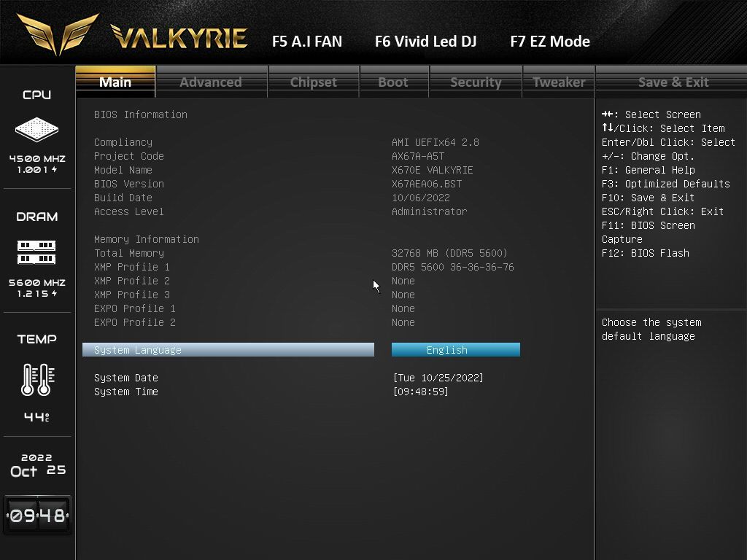Image resolution: width=747 pixels, height=560 pixels.
Task: Open F6 Vivid Led DJ
Action: [x=425, y=42]
